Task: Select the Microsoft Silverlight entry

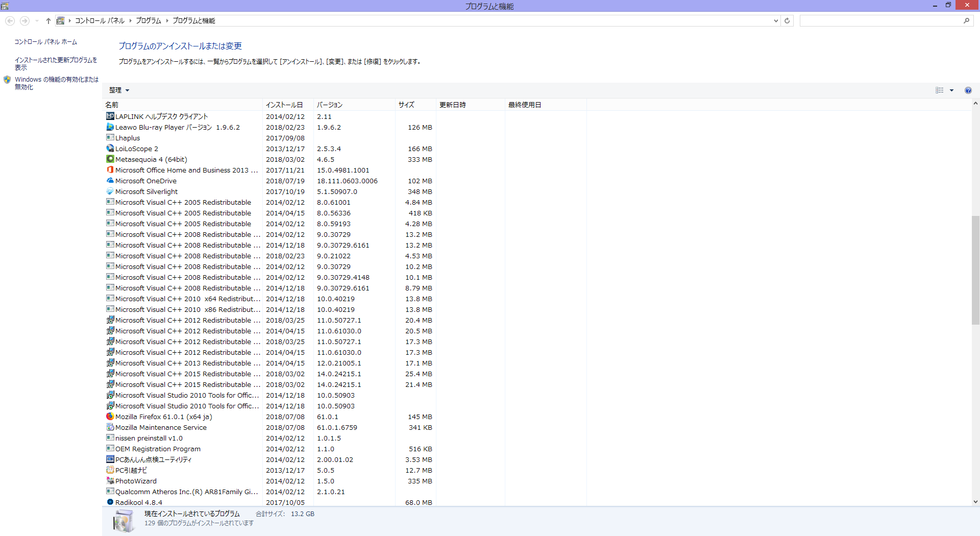Action: tap(146, 191)
